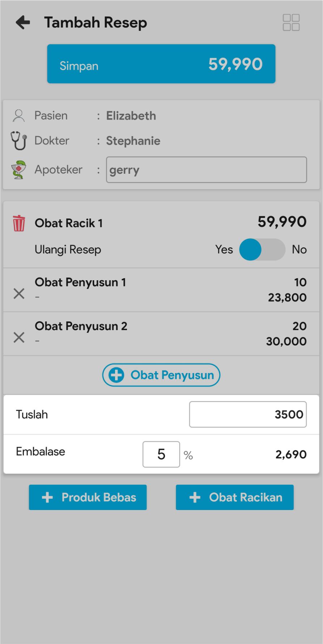Click the Elizabeth patient name

(x=131, y=116)
